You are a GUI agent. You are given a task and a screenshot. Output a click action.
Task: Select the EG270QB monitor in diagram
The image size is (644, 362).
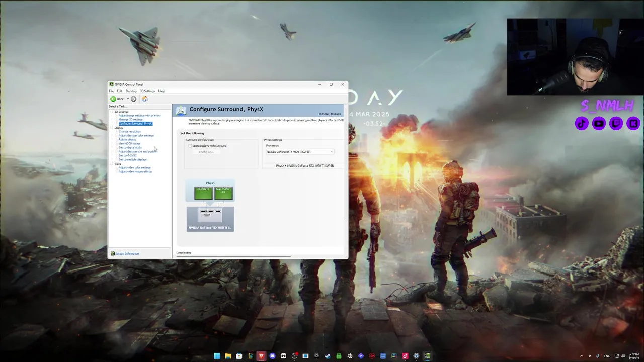[x=203, y=193]
